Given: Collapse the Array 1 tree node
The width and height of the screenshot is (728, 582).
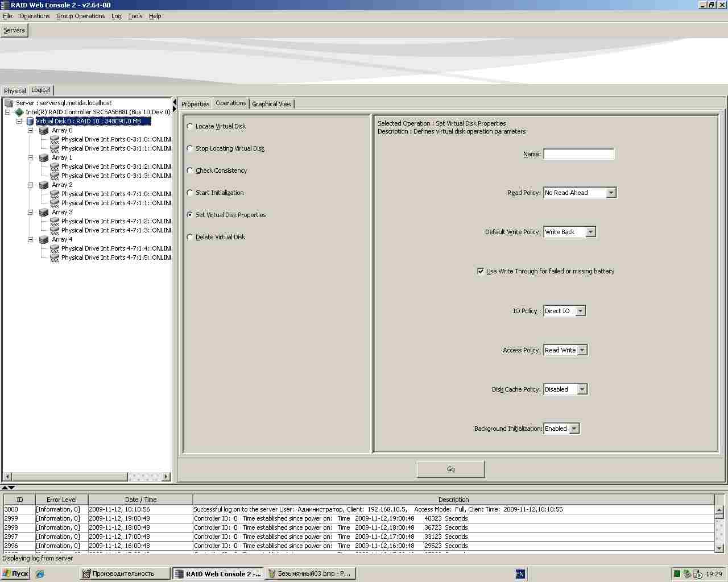Looking at the screenshot, I should 31,157.
